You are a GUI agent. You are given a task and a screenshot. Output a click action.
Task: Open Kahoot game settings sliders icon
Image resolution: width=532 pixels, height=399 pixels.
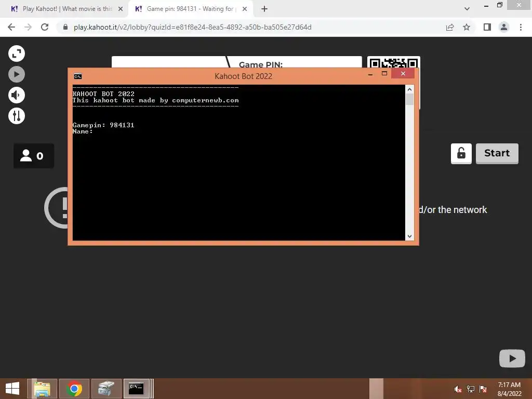pos(17,116)
